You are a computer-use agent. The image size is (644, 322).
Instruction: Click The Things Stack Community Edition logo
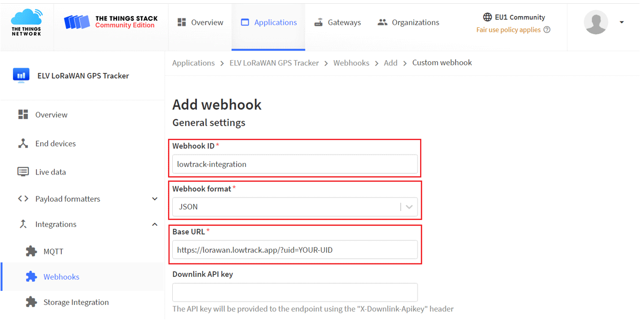(x=111, y=22)
